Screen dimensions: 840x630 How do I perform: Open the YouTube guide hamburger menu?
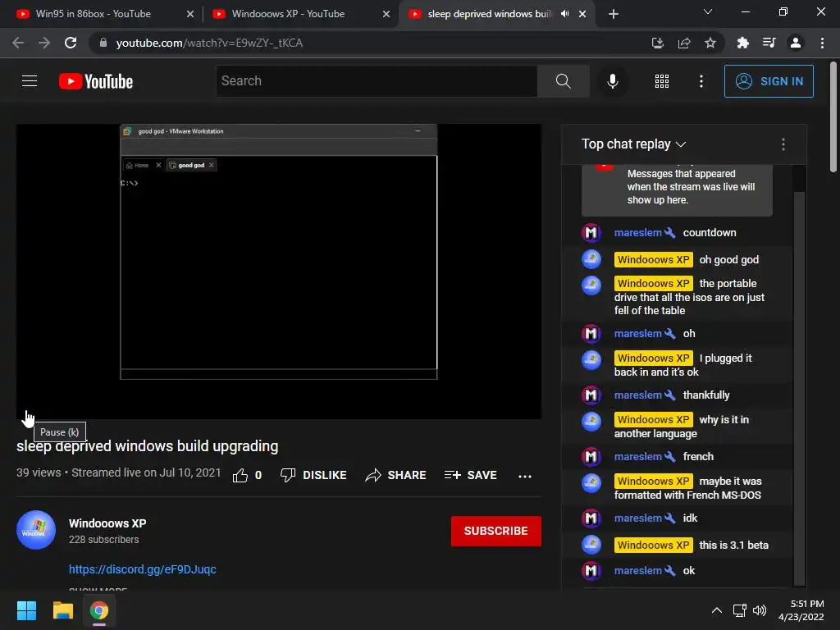(30, 81)
